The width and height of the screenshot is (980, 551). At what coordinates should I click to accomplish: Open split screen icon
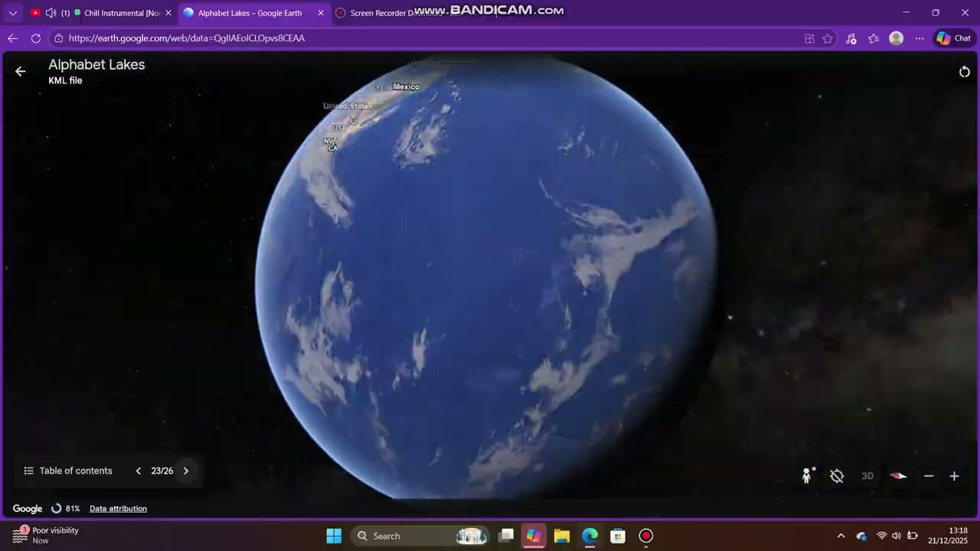pyautogui.click(x=809, y=38)
